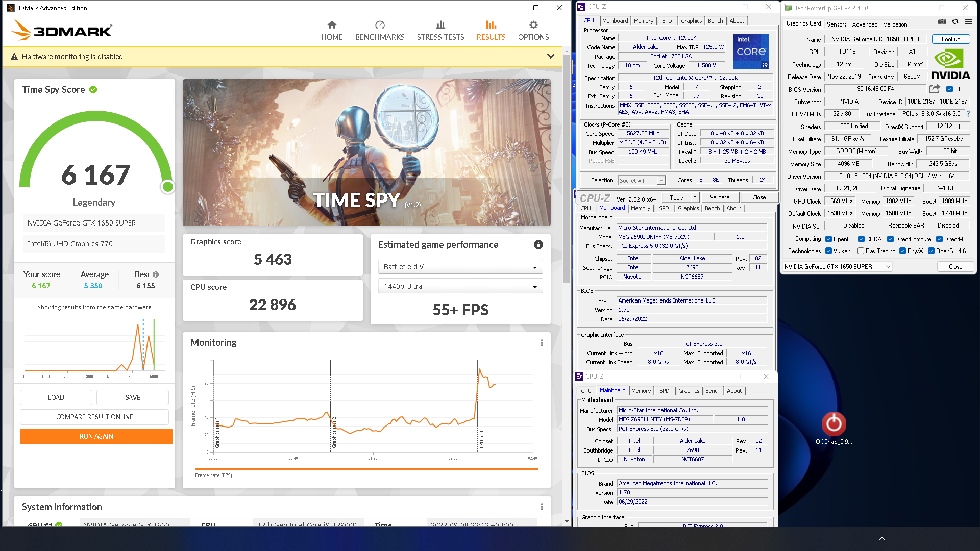Toggle CUDA checkbox in GPU-Z

861,239
